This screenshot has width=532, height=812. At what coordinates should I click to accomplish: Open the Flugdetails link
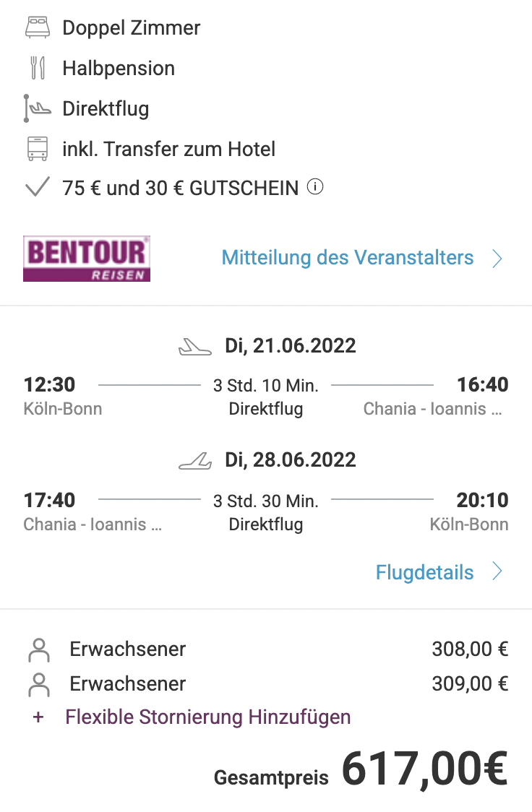(424, 572)
